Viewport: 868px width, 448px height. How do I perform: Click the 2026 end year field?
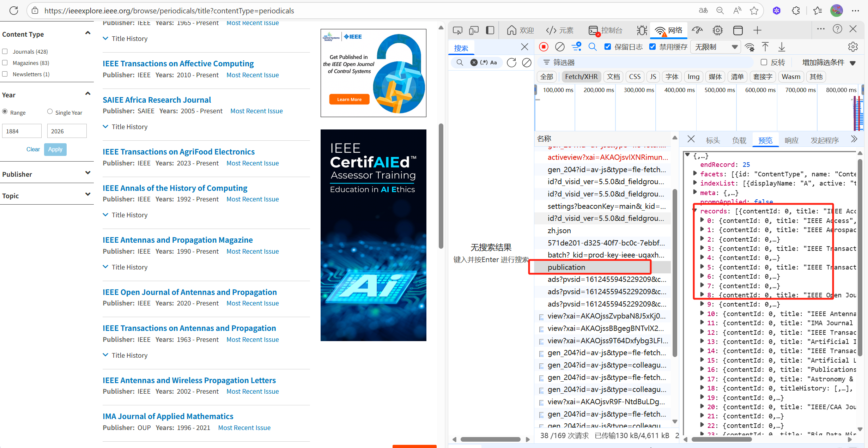click(x=67, y=131)
